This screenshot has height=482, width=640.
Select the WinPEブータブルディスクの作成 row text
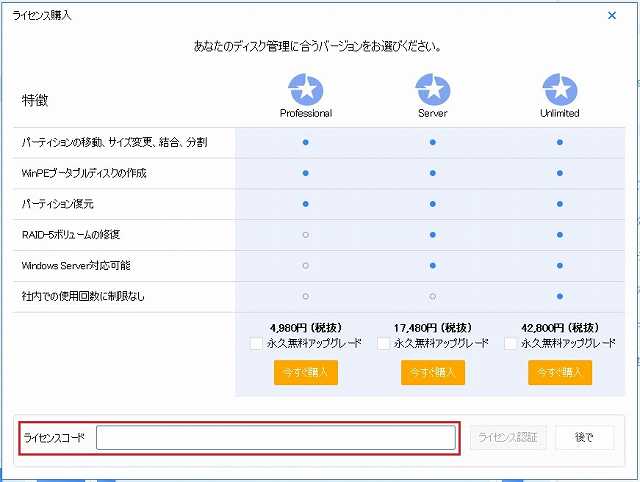click(x=84, y=173)
